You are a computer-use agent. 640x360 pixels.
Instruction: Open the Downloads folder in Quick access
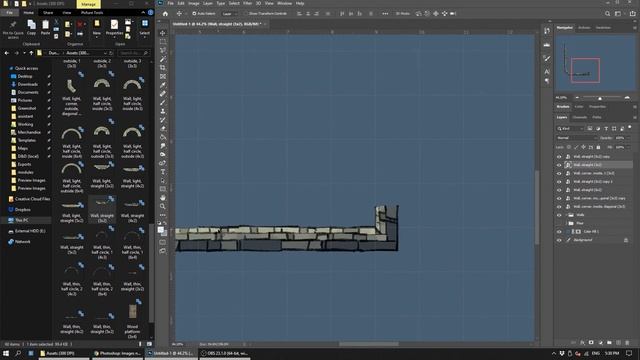click(28, 84)
